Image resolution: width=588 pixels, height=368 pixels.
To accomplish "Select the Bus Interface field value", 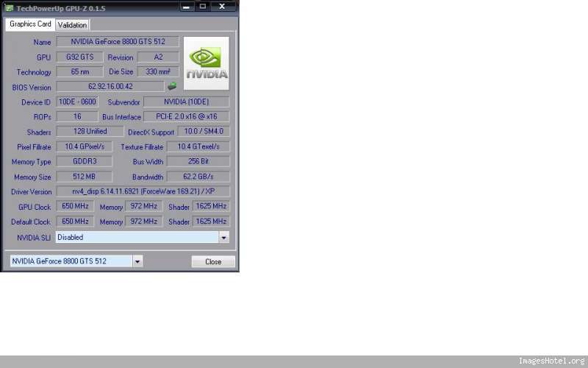I will pyautogui.click(x=186, y=116).
